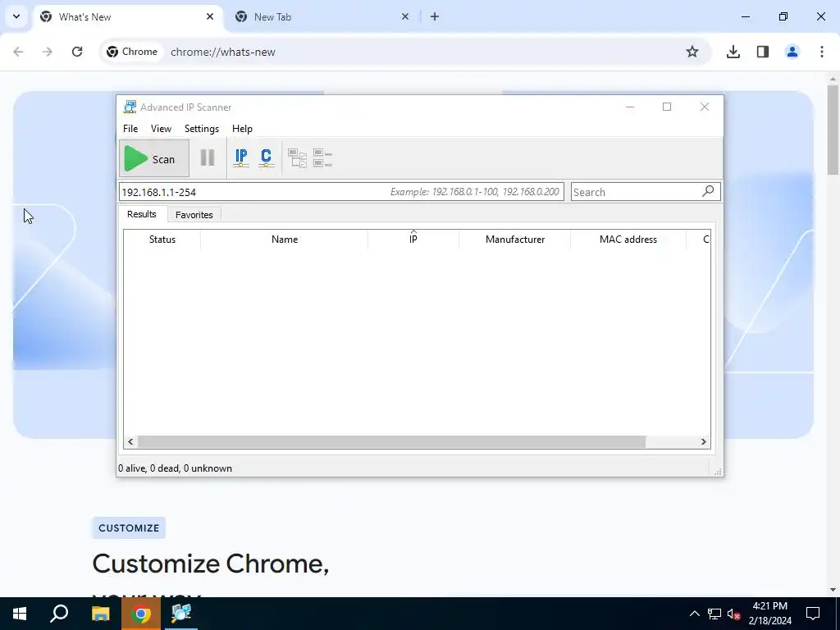Click the Pause scan icon
The width and height of the screenshot is (840, 630).
click(208, 158)
